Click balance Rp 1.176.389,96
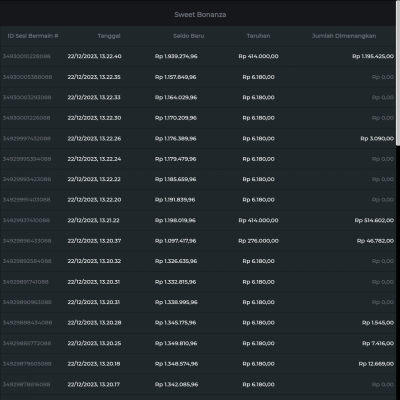Image resolution: width=400 pixels, height=400 pixels. point(176,138)
